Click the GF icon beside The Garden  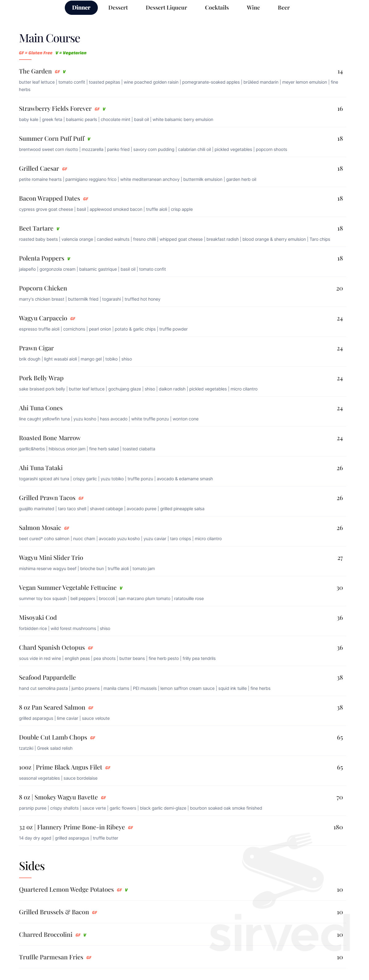pyautogui.click(x=57, y=72)
